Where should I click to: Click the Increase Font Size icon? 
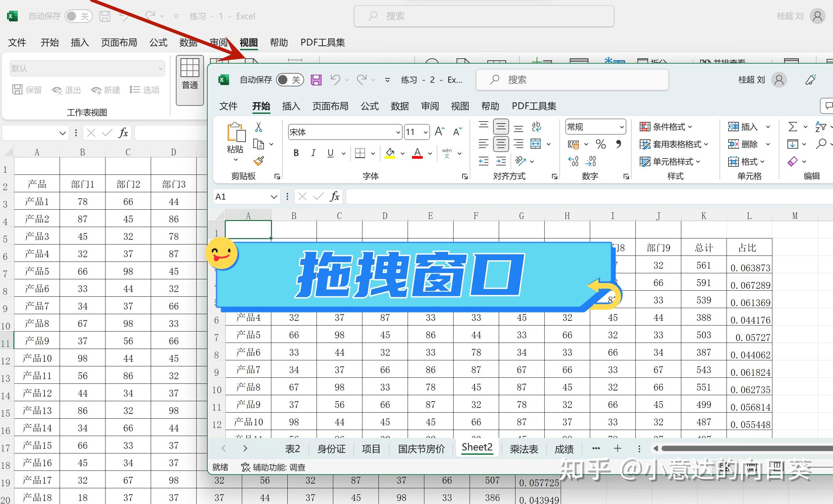click(439, 132)
